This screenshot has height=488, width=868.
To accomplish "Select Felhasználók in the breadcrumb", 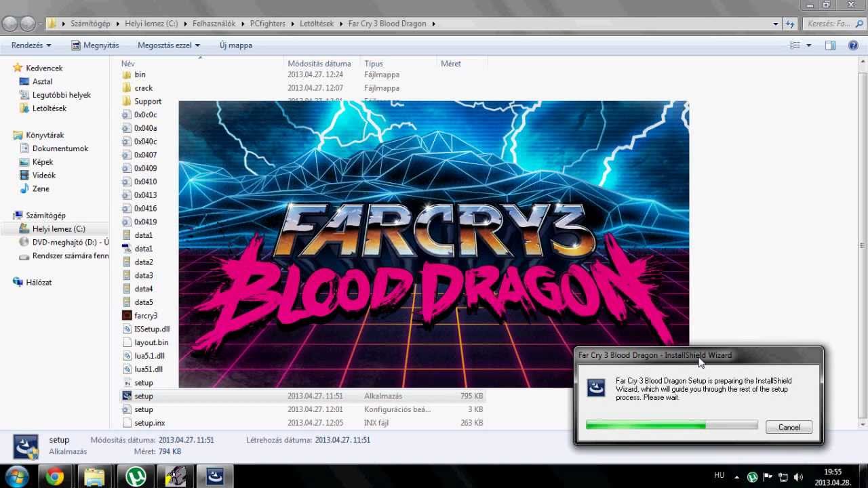I will (x=214, y=24).
